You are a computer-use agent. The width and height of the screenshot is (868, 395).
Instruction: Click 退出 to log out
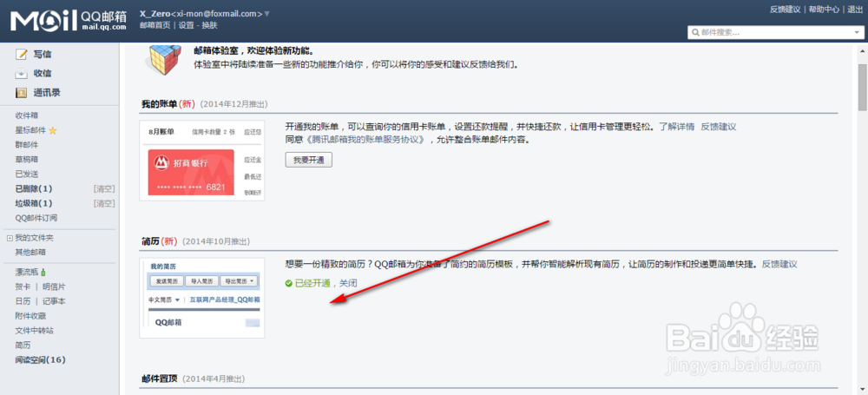(855, 10)
